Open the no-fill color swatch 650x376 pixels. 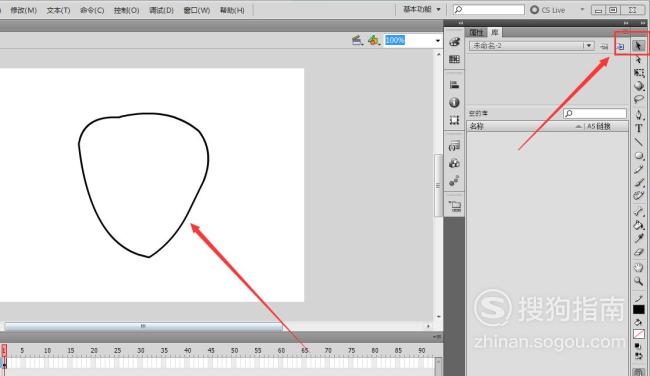[638, 334]
